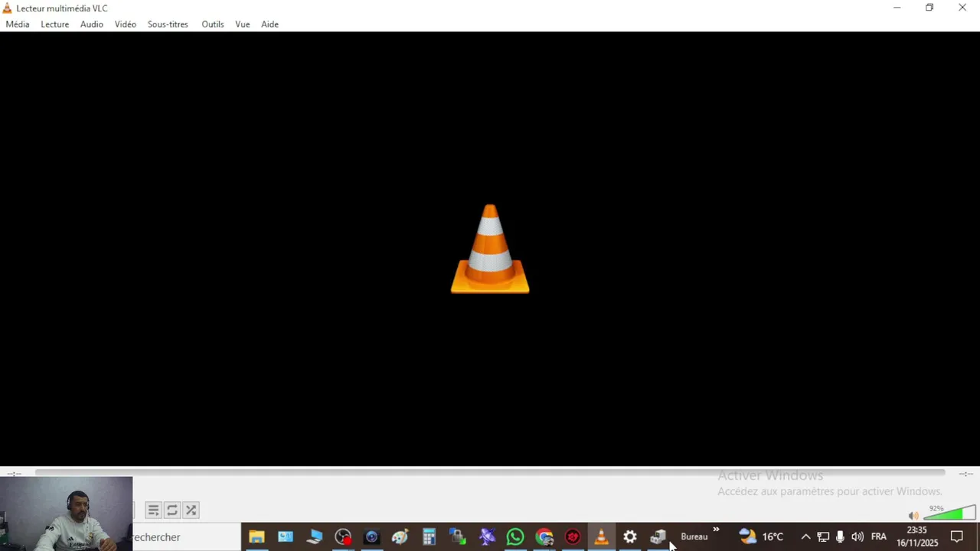Open the Sous-titres menu
Screen dimensions: 980x551
coord(168,24)
